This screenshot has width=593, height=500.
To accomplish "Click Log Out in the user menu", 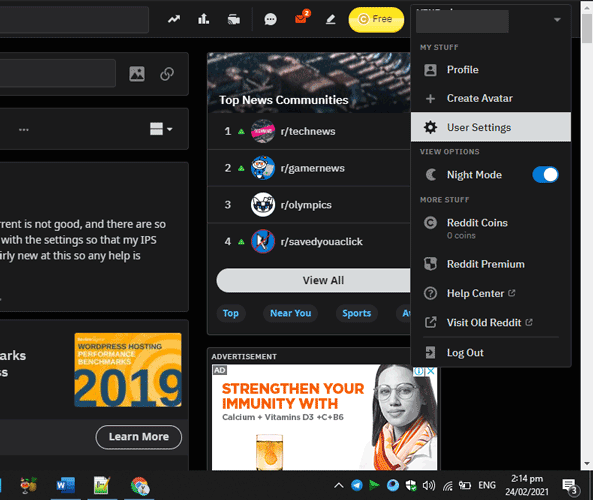I will click(491, 352).
